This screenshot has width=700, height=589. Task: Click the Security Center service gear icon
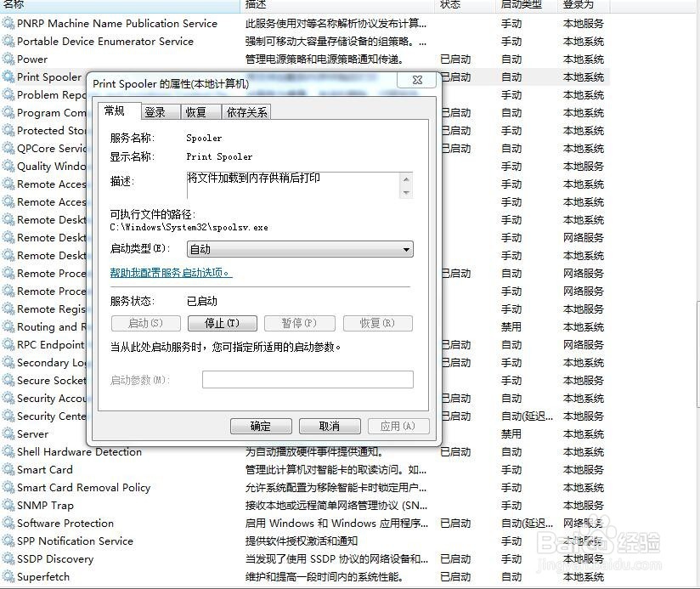point(8,416)
